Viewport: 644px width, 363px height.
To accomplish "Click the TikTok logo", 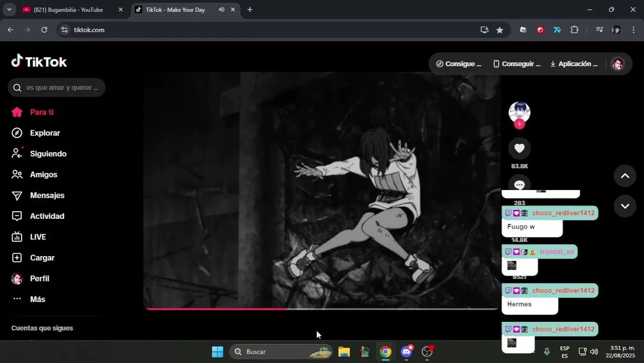I will coord(39,62).
